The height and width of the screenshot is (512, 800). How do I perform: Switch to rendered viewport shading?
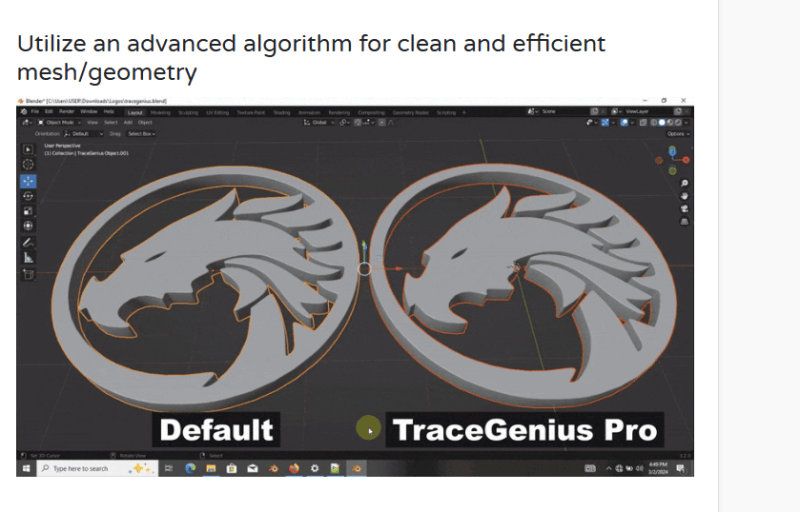[678, 122]
